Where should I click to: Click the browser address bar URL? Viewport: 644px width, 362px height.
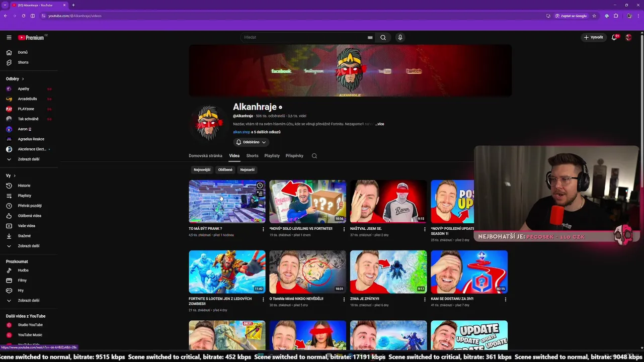click(75, 16)
